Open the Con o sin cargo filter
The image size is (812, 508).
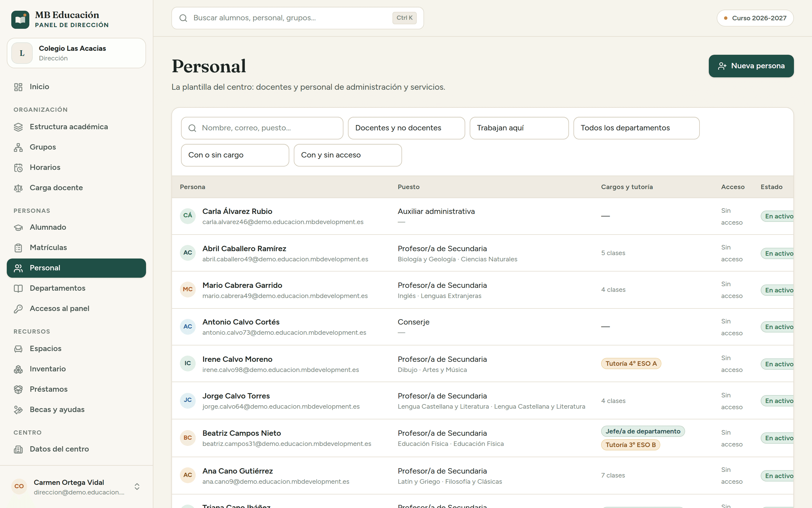coord(235,155)
